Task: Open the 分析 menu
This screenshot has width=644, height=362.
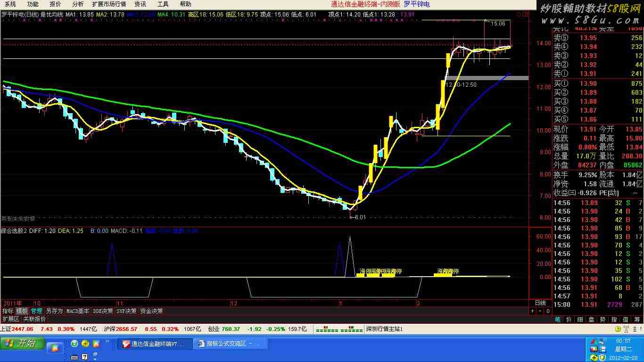Action: pos(78,4)
